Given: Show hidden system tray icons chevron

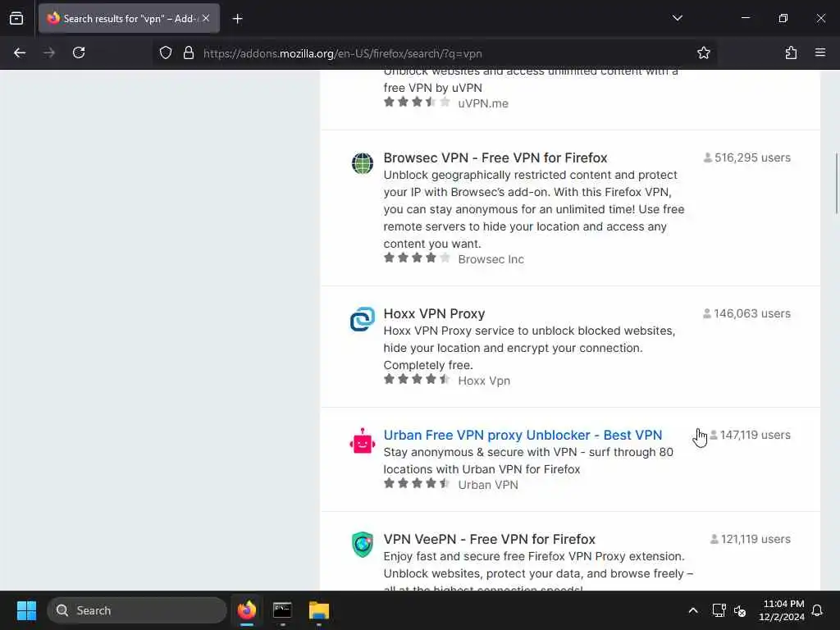Looking at the screenshot, I should [x=692, y=610].
